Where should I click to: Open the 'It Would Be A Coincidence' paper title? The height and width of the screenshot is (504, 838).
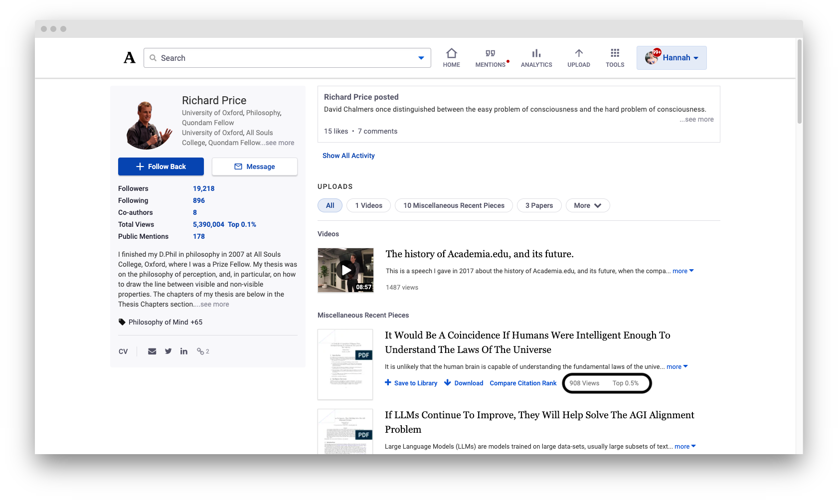point(527,342)
